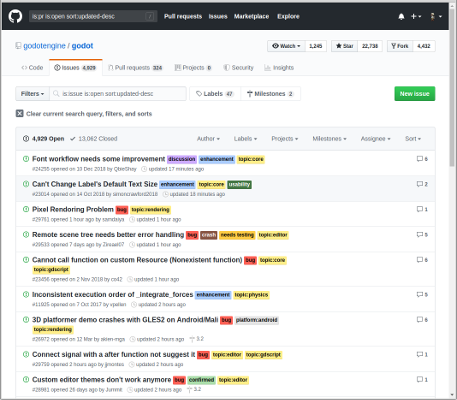Open the Labels 47 button
Screen dimensions: 457x400
[215, 94]
